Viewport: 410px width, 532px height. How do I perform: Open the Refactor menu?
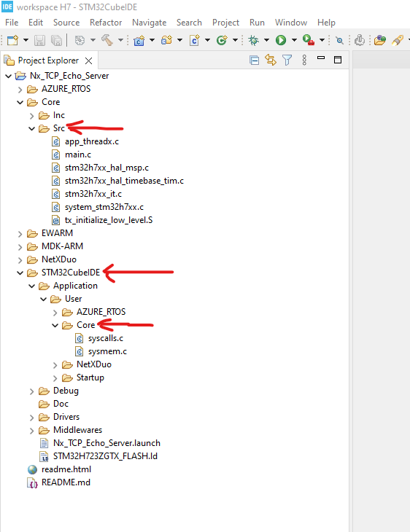point(106,23)
